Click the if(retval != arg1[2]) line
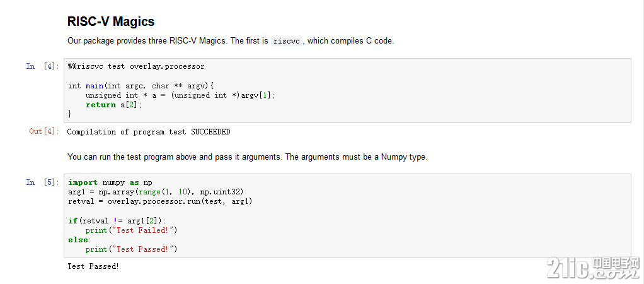The image size is (644, 284). pos(117,221)
